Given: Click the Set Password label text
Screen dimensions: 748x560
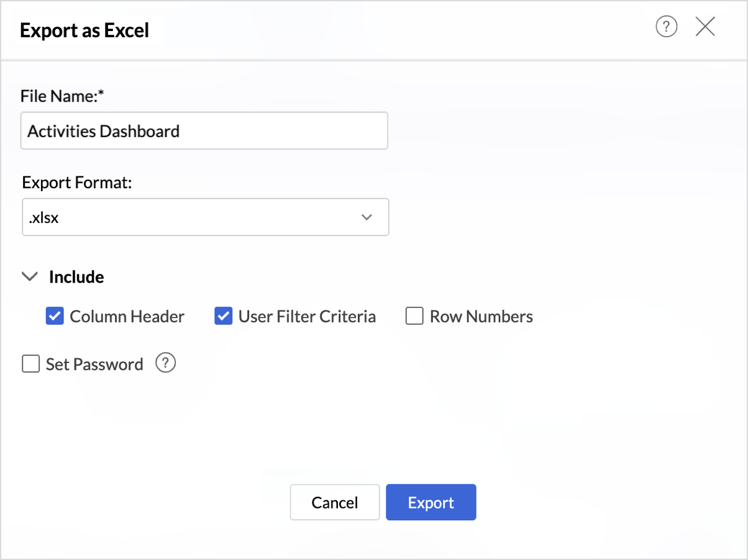Looking at the screenshot, I should click(94, 364).
